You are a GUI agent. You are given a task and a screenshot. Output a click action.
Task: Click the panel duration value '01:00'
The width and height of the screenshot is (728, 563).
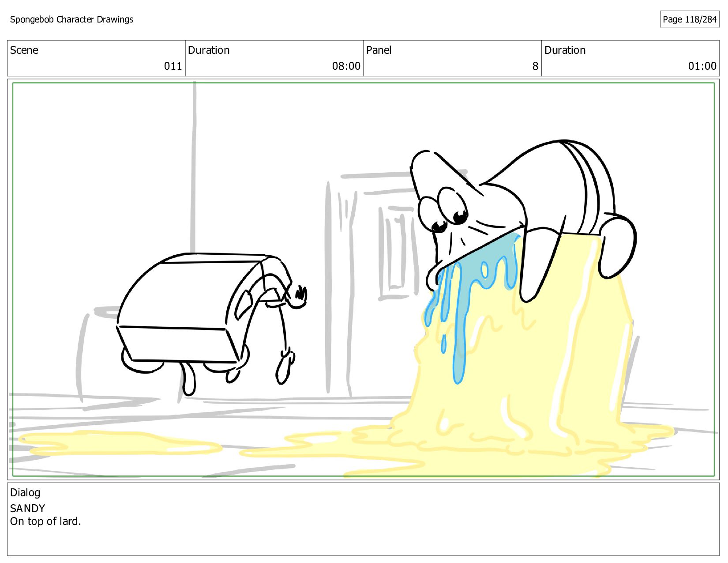pyautogui.click(x=702, y=66)
